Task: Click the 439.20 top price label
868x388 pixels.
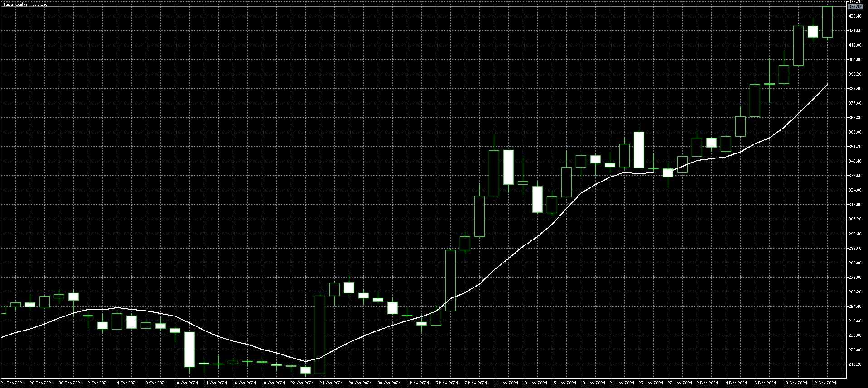Action: [x=855, y=2]
